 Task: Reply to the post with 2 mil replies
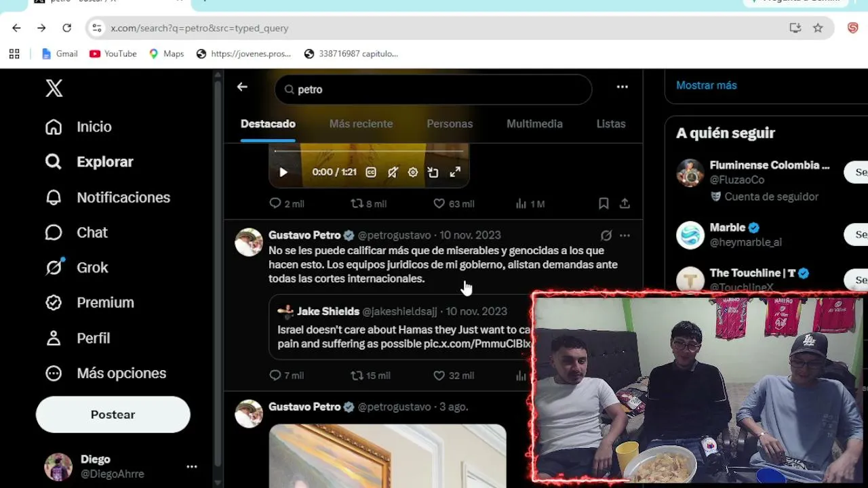click(x=286, y=204)
